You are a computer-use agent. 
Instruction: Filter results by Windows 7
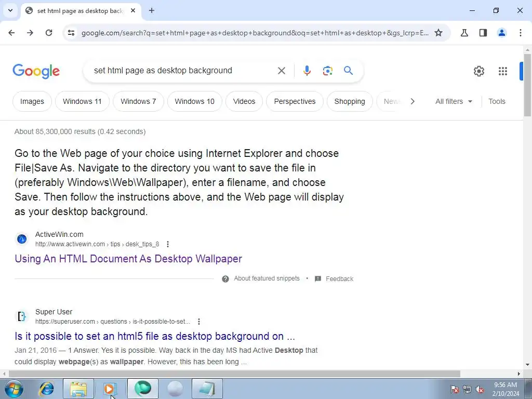click(x=138, y=101)
